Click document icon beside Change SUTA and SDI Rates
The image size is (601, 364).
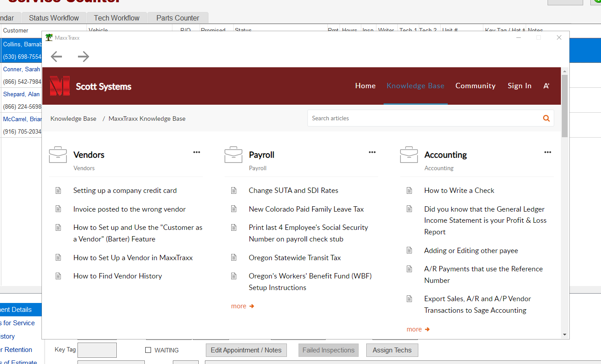pyautogui.click(x=233, y=190)
